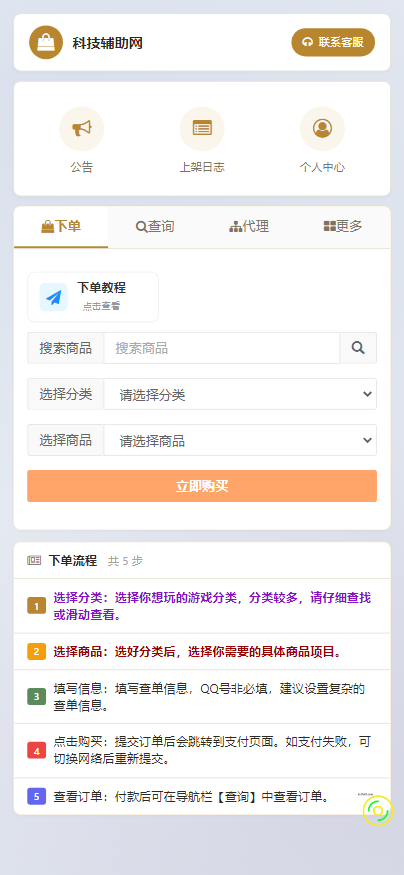Click the magnifier search button
This screenshot has height=875, width=404.
click(x=358, y=348)
